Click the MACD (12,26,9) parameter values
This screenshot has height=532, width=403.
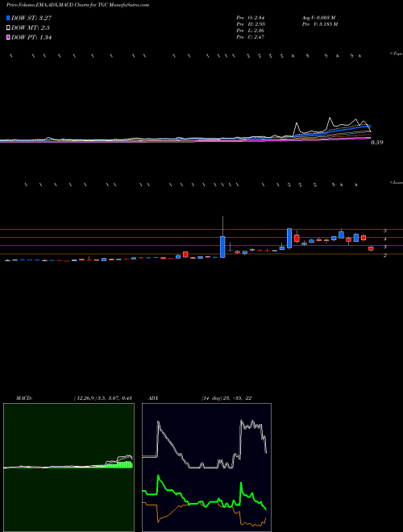103,398
